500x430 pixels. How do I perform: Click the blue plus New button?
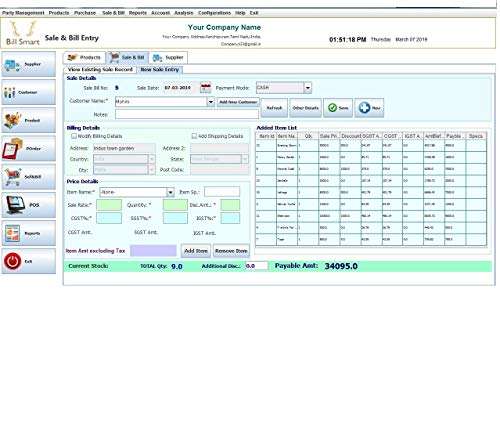(369, 108)
